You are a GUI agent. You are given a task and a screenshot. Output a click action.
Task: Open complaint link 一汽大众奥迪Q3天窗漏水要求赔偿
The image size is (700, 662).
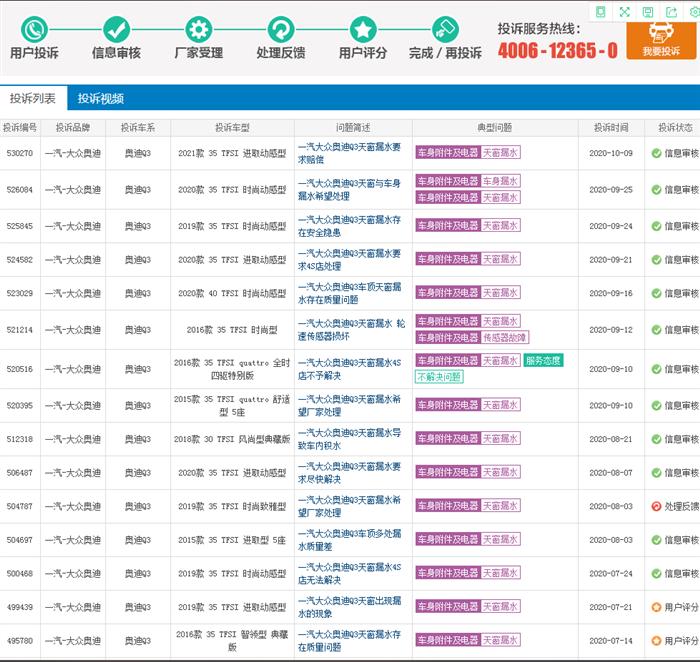pos(349,153)
